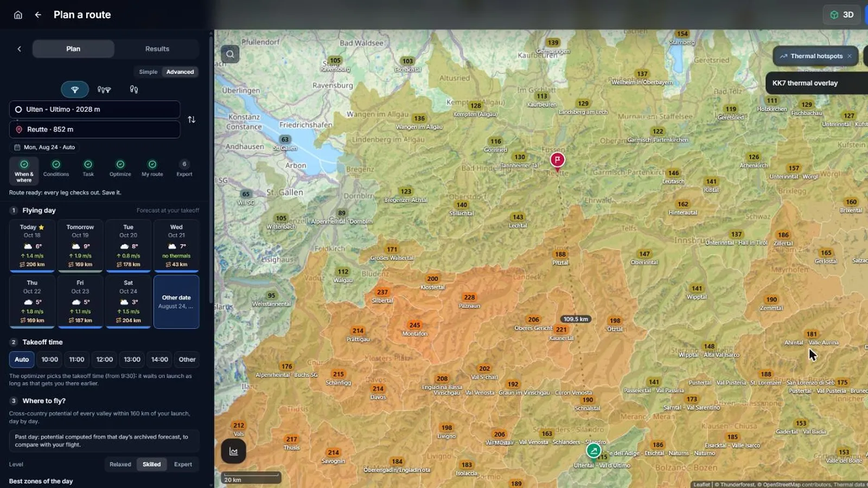
Task: Select 10:00 takeoff time
Action: click(49, 359)
